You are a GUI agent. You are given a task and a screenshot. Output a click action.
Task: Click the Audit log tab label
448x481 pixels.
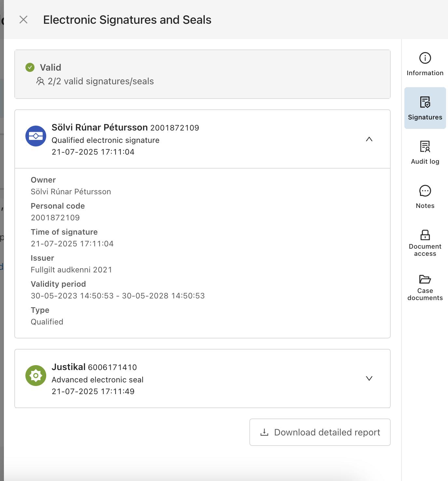tap(425, 161)
